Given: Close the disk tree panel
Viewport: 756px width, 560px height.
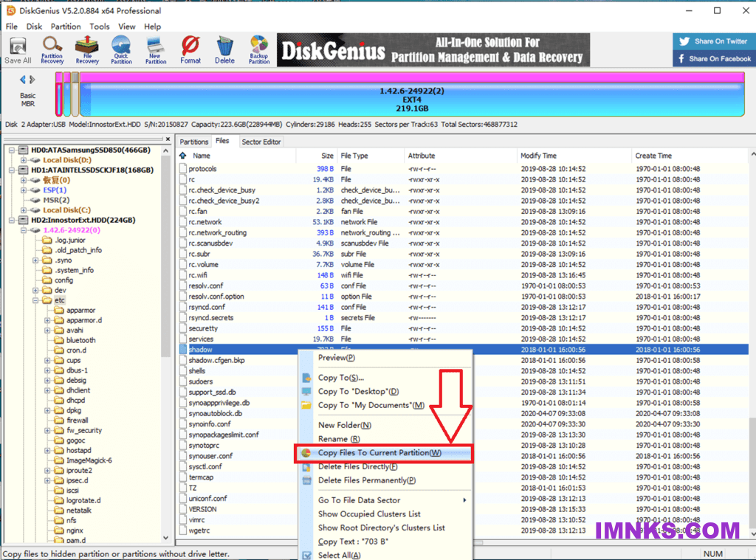Looking at the screenshot, I should point(168,139).
